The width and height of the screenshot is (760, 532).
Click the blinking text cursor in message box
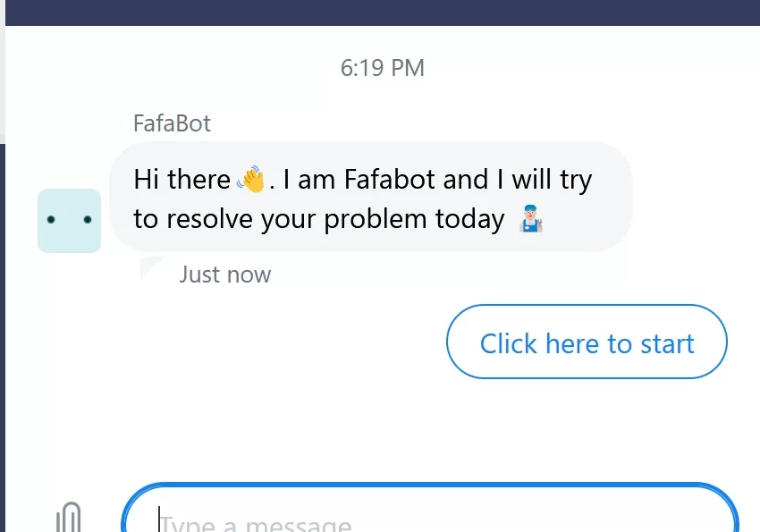pyautogui.click(x=159, y=519)
